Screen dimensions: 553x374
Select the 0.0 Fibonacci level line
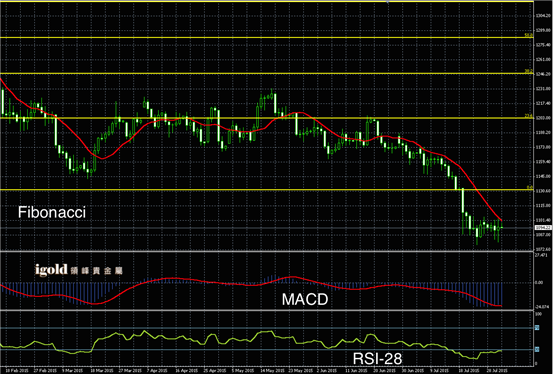[266, 190]
